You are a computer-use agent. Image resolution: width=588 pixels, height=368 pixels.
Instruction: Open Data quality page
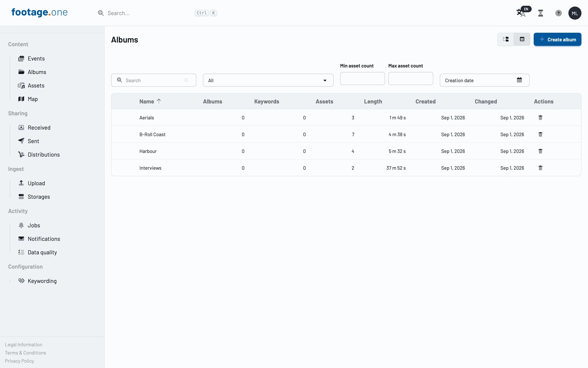coord(42,252)
